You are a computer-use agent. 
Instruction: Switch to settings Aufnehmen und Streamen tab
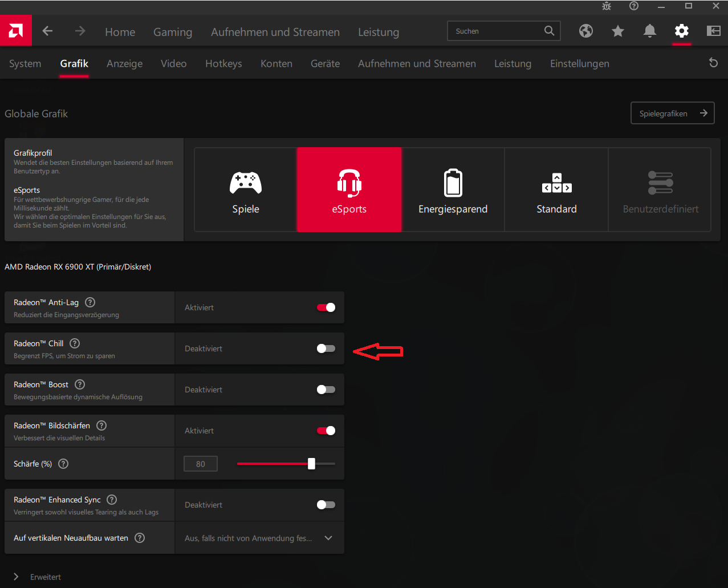417,63
